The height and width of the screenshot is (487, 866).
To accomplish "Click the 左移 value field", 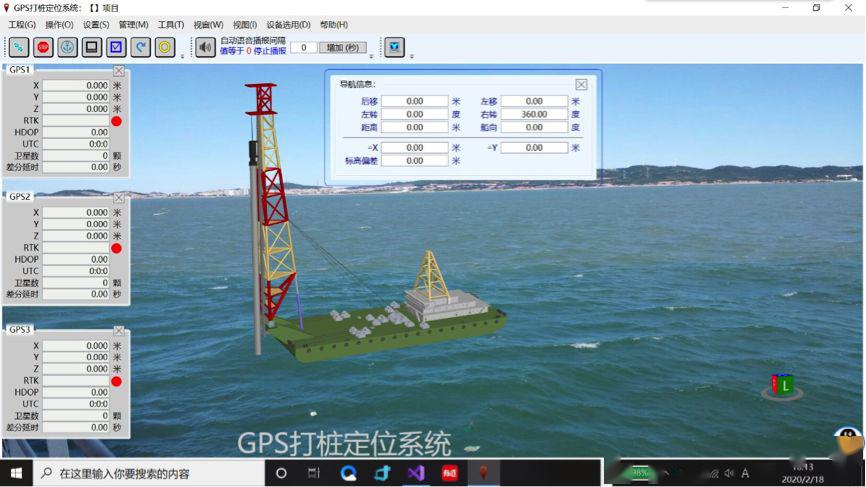I will coord(534,101).
